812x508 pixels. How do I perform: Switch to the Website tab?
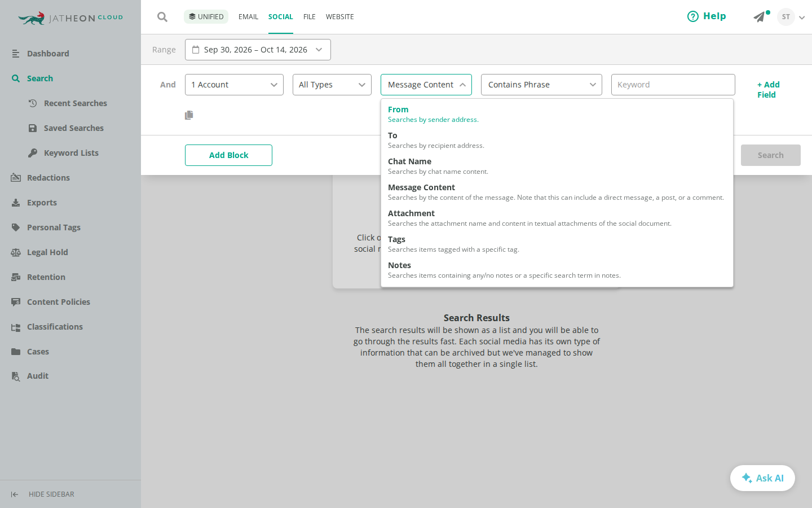coord(340,17)
